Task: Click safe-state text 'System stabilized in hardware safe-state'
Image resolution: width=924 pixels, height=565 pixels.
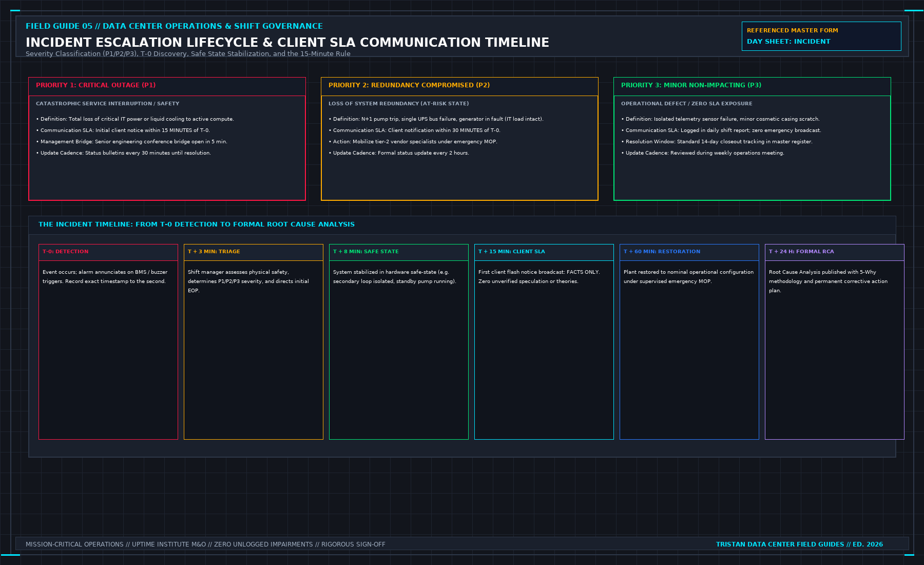Action: click(395, 277)
